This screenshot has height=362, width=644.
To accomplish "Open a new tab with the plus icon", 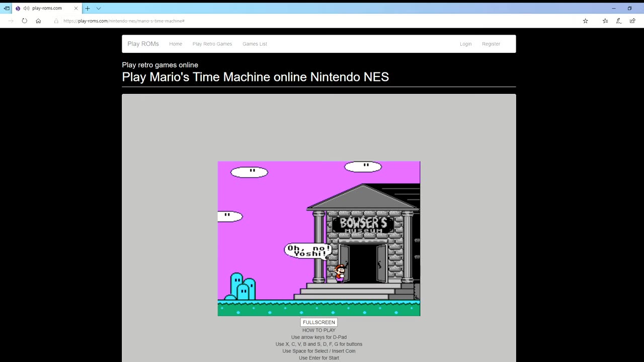I will click(88, 9).
